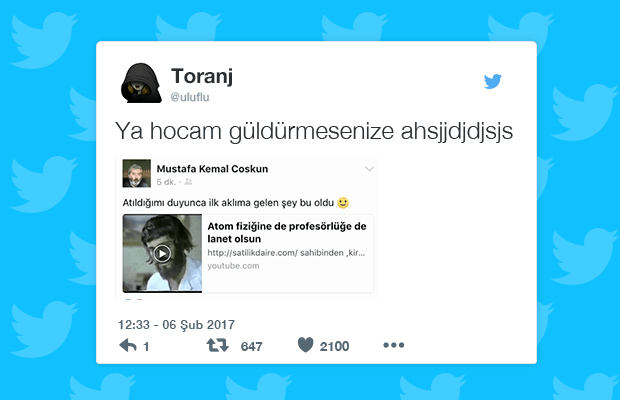Click the Toranj display name
620x400 pixels.
click(202, 76)
